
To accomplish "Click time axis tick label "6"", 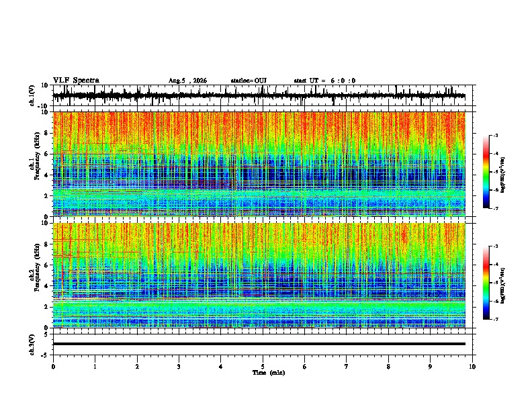I will click(x=305, y=367).
